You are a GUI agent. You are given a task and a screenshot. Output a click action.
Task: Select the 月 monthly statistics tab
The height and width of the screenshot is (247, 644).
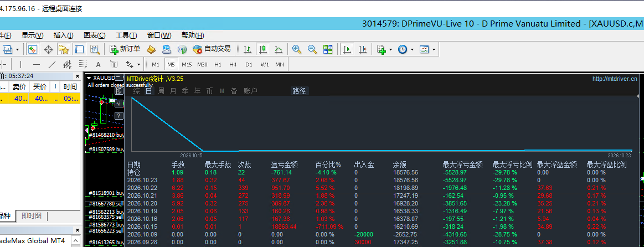[173, 91]
